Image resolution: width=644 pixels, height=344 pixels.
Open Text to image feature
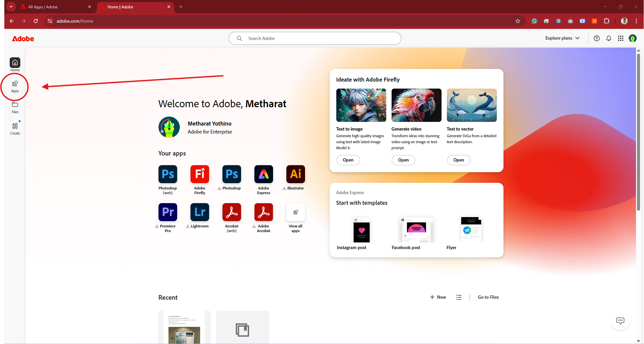[x=348, y=160]
